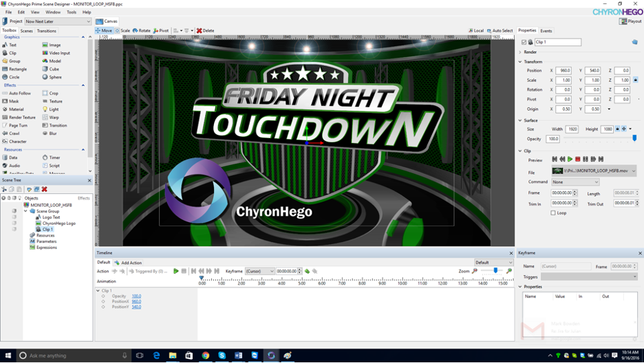
Task: Open the Command dropdown set to None
Action: tap(575, 182)
